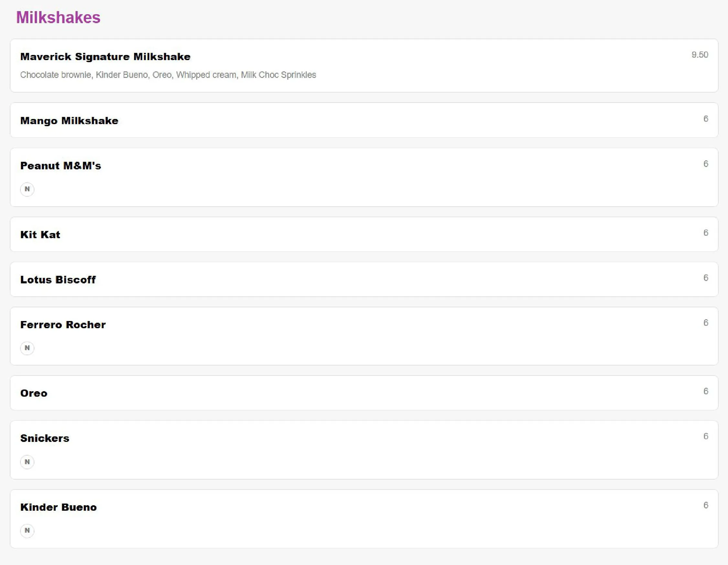This screenshot has height=565, width=728.
Task: Open the Kinder Bueno milkshake title
Action: tap(59, 507)
